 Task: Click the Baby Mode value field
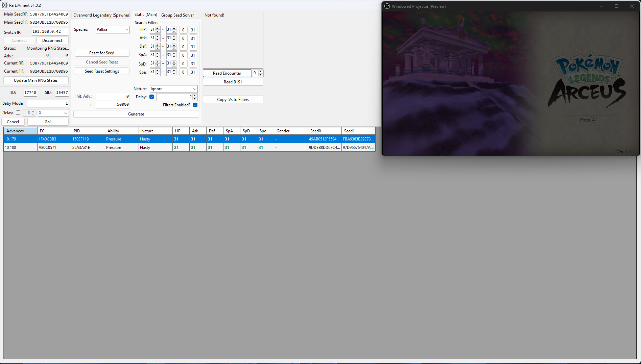pyautogui.click(x=48, y=103)
